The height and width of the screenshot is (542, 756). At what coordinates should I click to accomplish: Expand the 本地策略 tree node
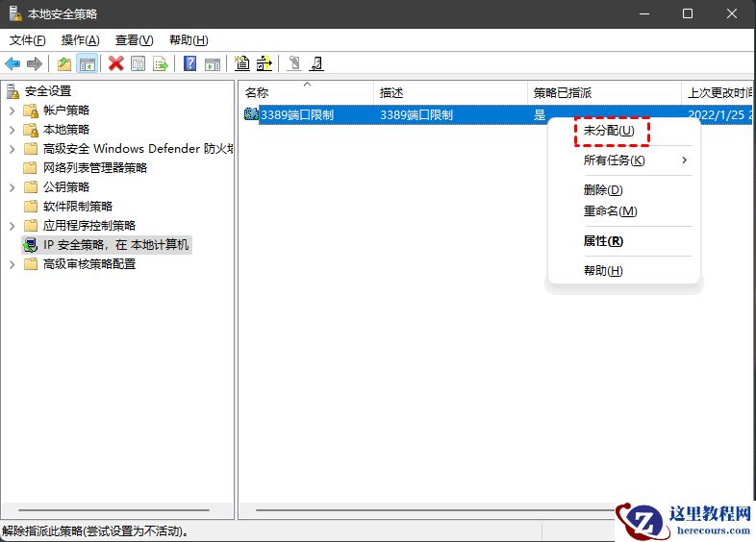13,130
